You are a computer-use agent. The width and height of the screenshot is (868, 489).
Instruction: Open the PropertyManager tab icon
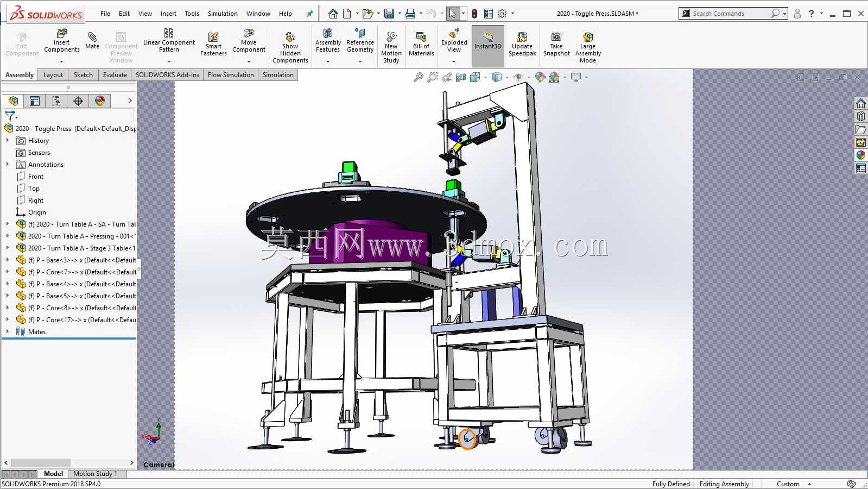coord(35,101)
